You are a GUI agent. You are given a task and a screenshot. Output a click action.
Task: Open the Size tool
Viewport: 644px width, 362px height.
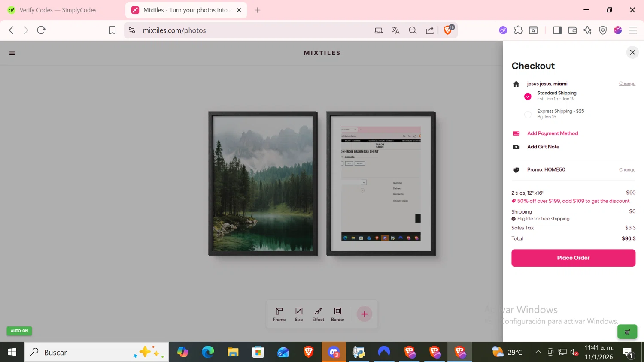click(299, 314)
